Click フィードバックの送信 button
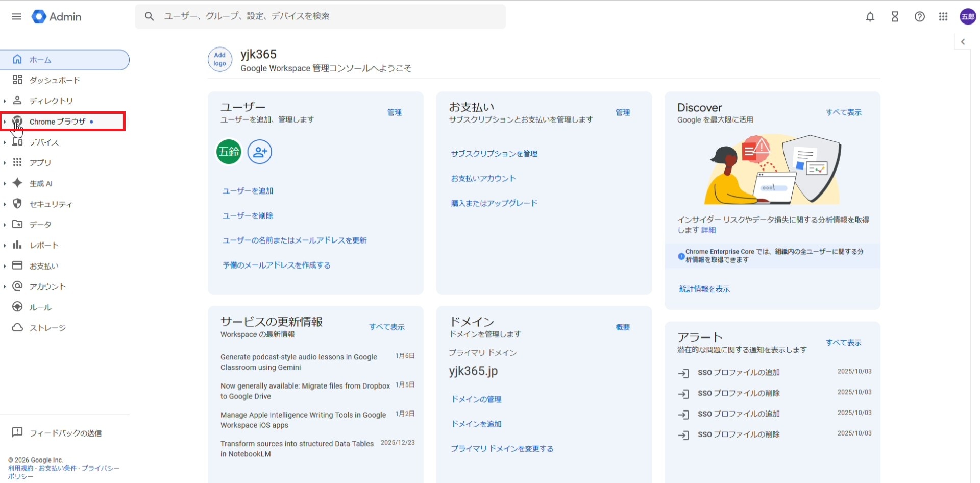The width and height of the screenshot is (980, 483). click(65, 433)
